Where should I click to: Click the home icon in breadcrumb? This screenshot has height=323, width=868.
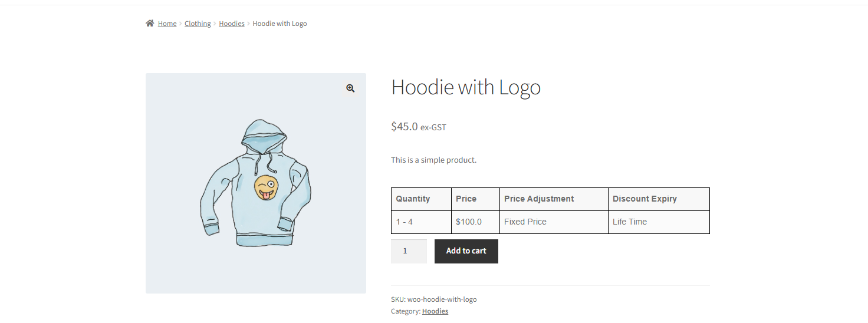coord(150,24)
